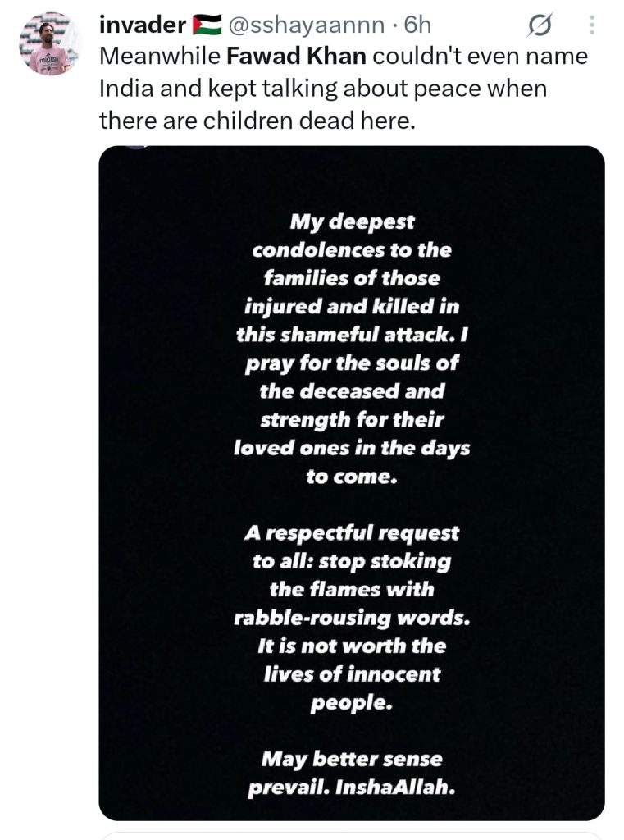
Task: Click 'May better sense' line in the image
Action: (x=352, y=759)
